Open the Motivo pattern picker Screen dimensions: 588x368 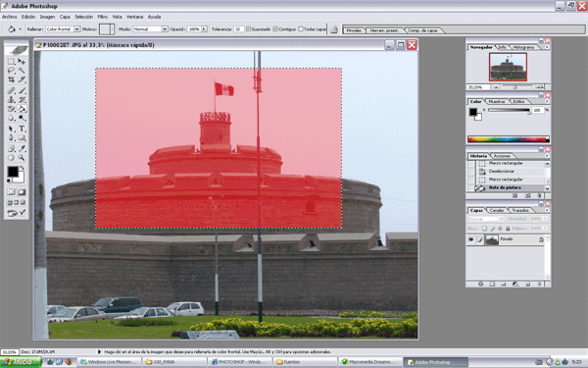112,29
